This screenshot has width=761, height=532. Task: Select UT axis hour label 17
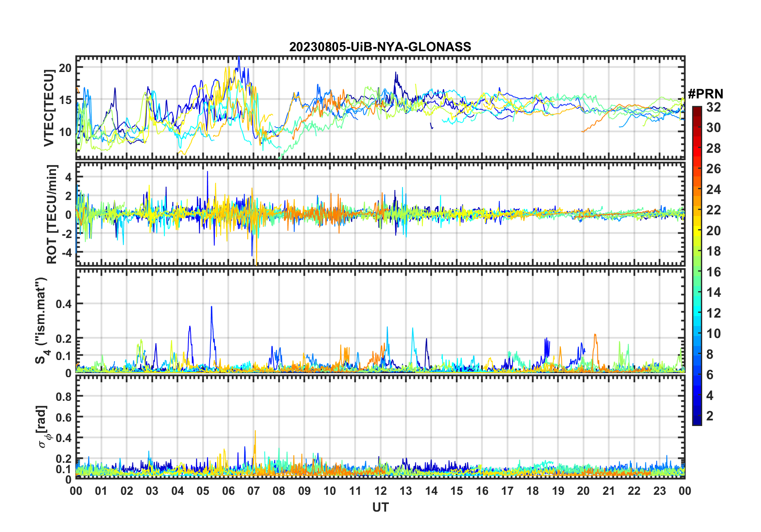point(507,491)
